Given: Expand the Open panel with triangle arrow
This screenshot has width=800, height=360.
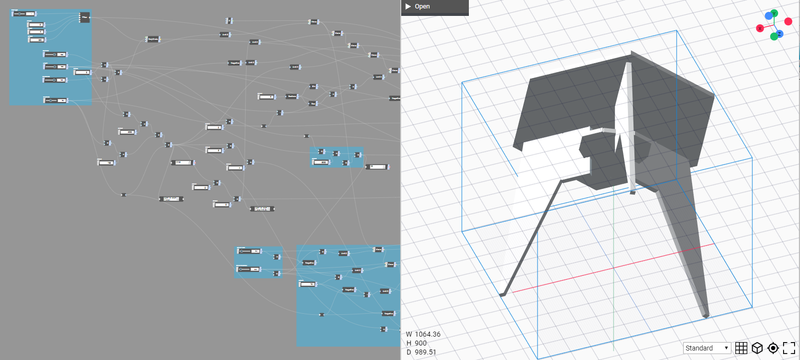Looking at the screenshot, I should coord(408,7).
